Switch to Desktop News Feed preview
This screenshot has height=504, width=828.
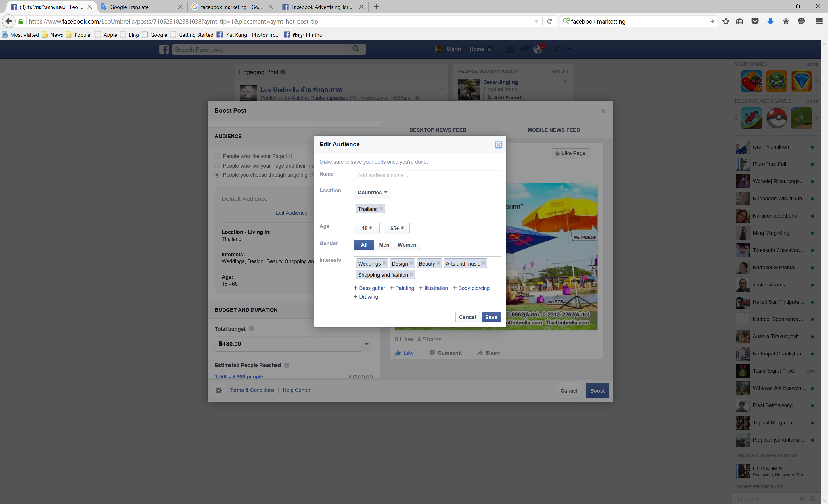[x=438, y=130]
